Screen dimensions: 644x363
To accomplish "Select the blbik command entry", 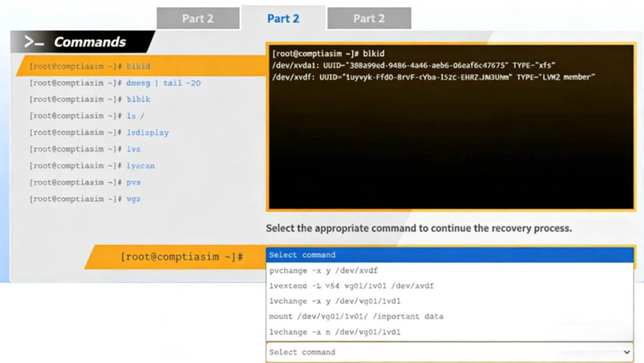I will [x=89, y=99].
